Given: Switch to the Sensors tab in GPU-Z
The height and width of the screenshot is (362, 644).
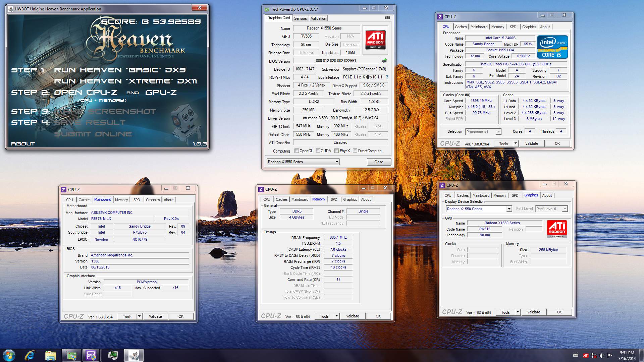Looking at the screenshot, I should [x=300, y=18].
